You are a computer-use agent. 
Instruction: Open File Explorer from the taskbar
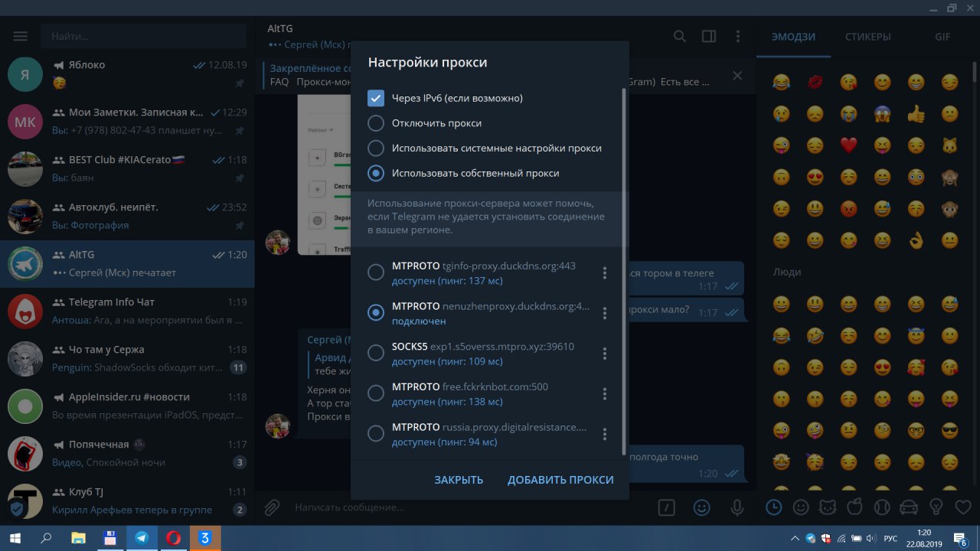pyautogui.click(x=78, y=538)
